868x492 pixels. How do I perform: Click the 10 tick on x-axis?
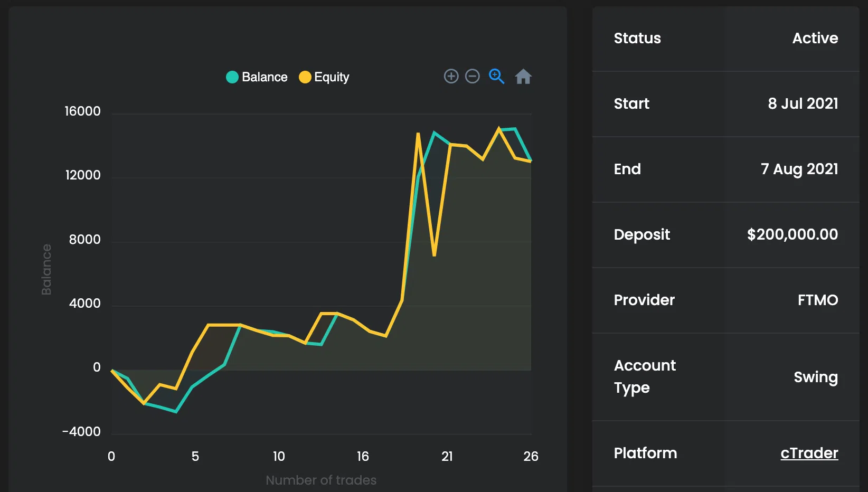279,456
